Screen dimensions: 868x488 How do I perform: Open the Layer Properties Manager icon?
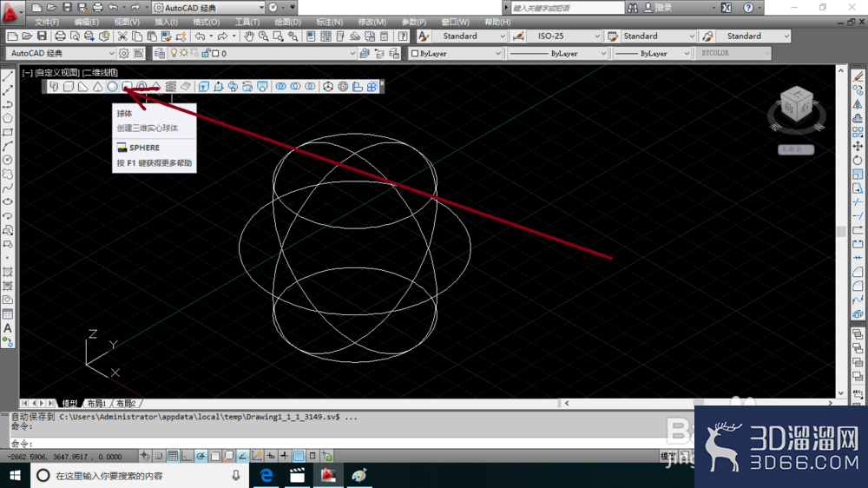(160, 53)
